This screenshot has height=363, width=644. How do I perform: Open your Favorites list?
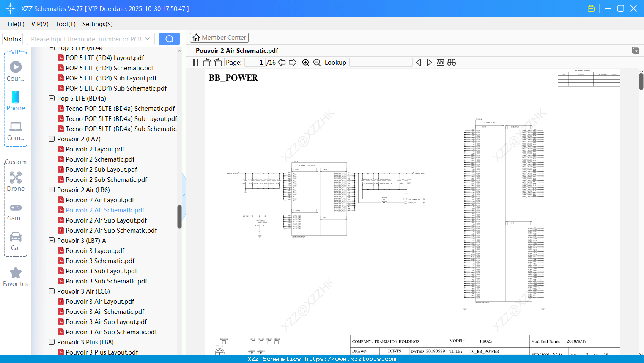click(x=16, y=277)
